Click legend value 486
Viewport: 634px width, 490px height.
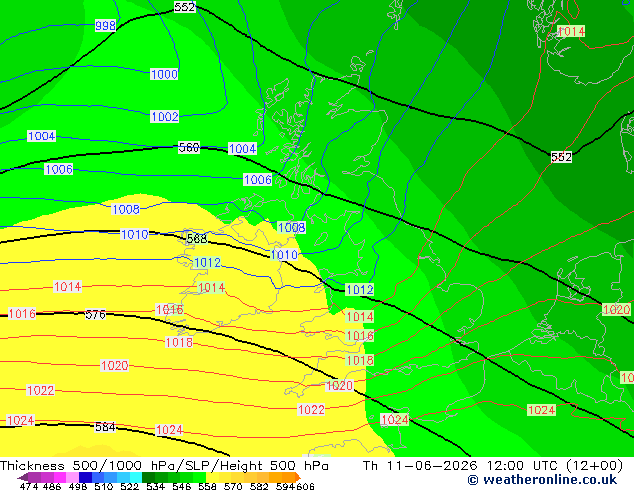coord(52,486)
